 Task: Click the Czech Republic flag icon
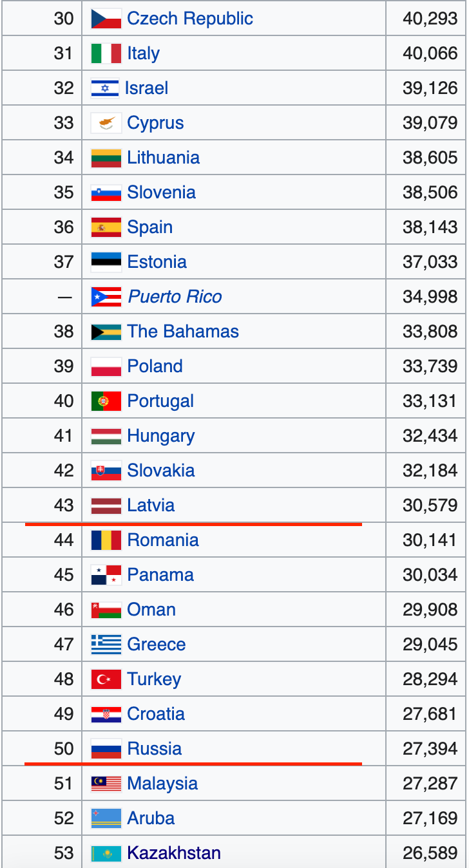click(x=106, y=19)
